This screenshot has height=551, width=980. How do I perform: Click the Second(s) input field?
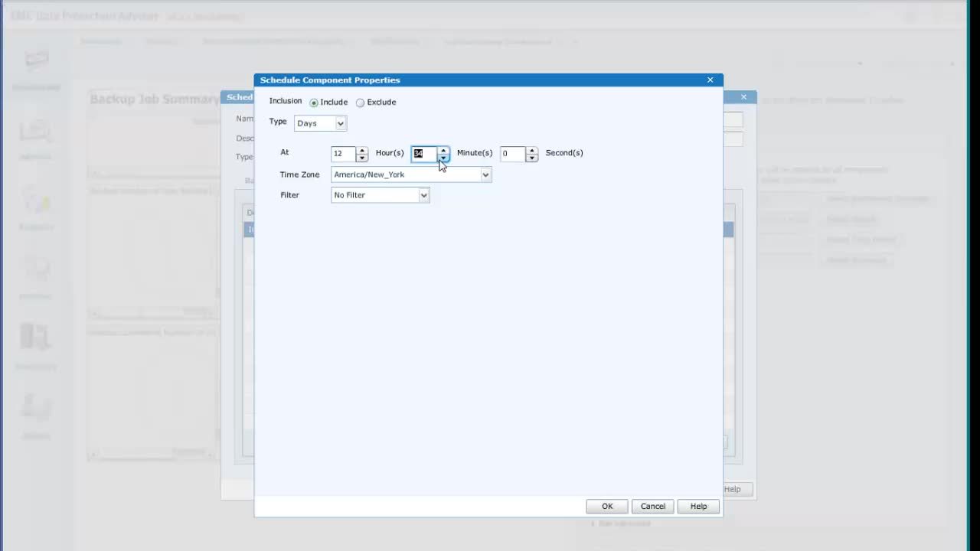(513, 154)
